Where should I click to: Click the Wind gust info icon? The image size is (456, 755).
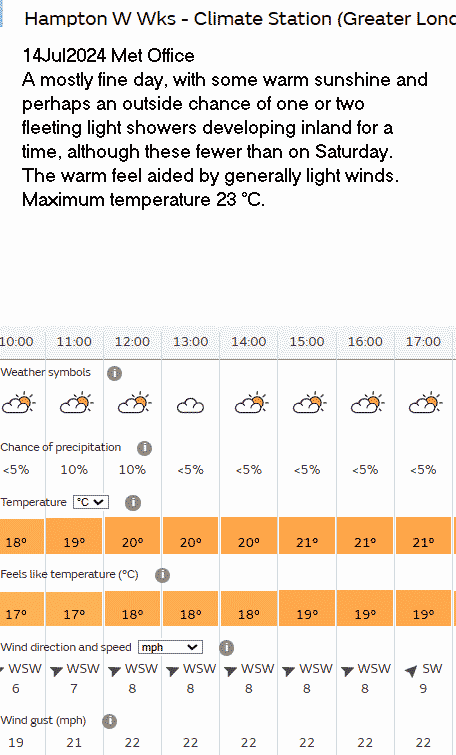click(110, 721)
